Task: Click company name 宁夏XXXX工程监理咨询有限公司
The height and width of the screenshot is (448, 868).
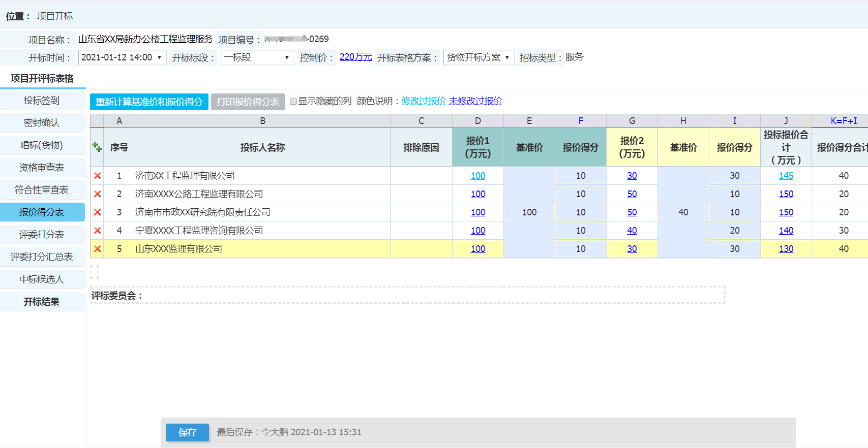Action: (x=199, y=231)
